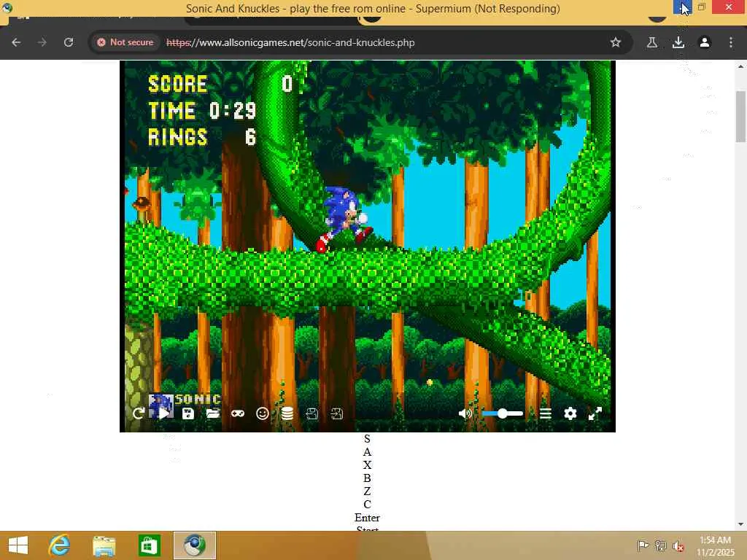Click the letter 'Z' in controls list

(368, 491)
